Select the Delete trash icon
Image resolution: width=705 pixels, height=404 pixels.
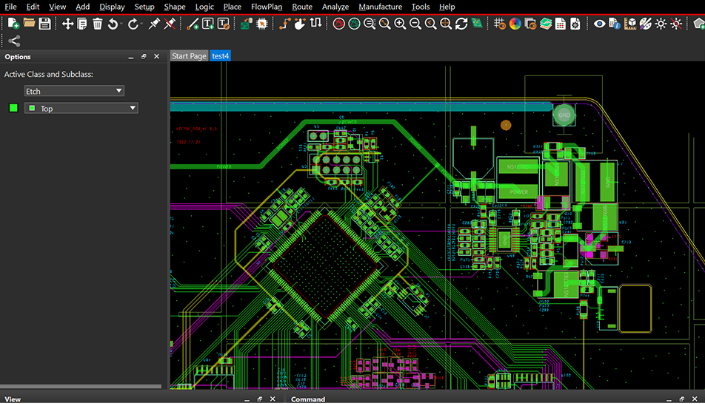(98, 24)
